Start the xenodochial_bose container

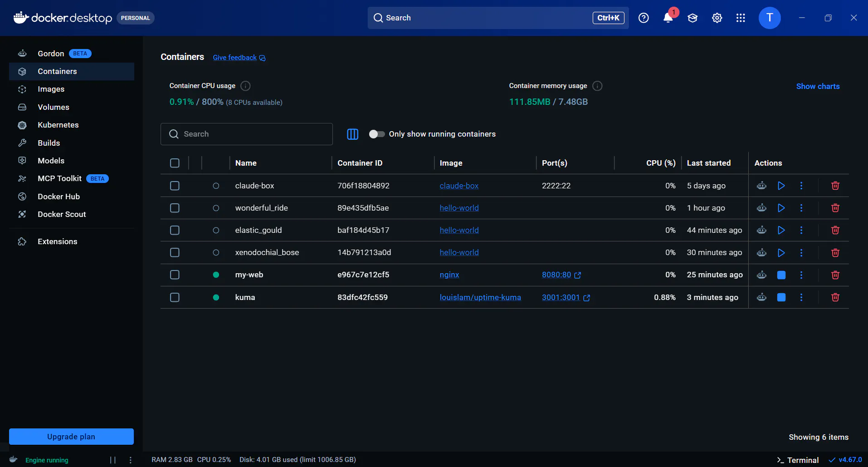tap(781, 252)
